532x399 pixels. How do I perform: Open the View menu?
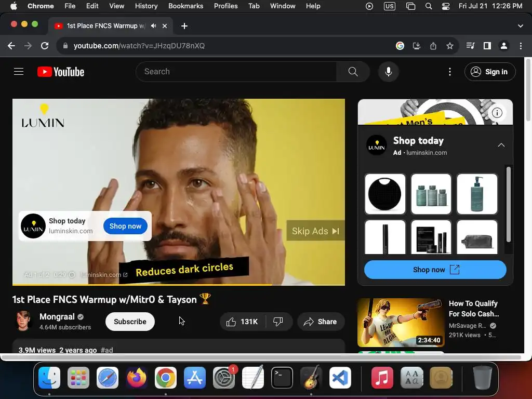tap(116, 6)
